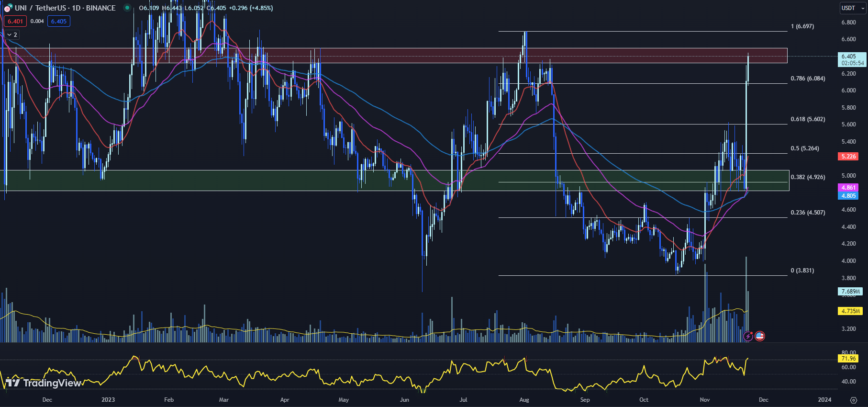Click the green market status dot
The width and height of the screenshot is (868, 407).
tap(127, 8)
